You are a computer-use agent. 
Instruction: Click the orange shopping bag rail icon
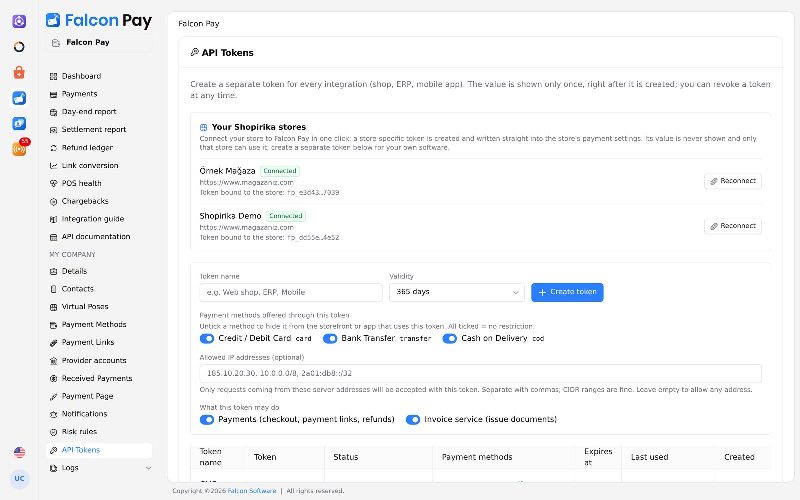[x=19, y=72]
